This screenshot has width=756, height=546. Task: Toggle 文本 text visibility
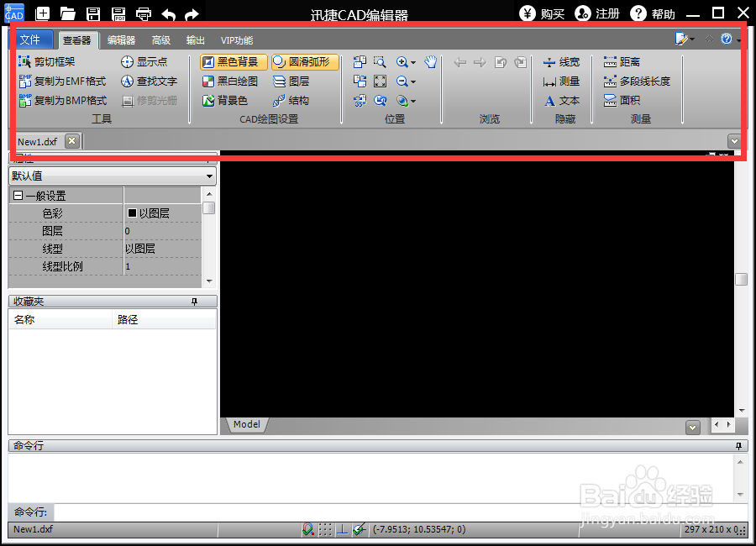tap(561, 100)
